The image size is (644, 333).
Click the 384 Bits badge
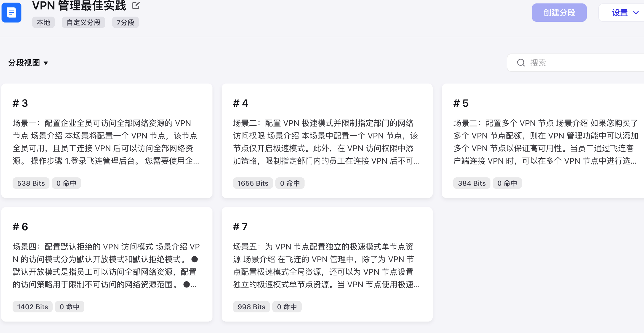tap(472, 183)
